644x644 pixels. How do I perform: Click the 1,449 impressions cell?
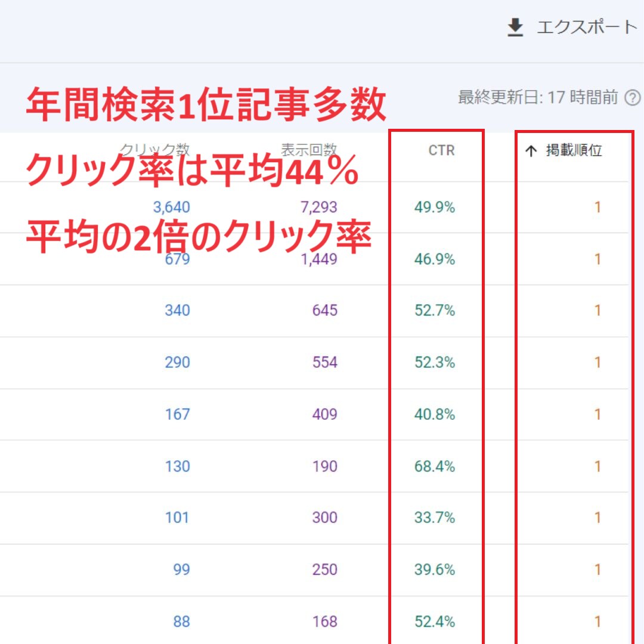pos(318,259)
